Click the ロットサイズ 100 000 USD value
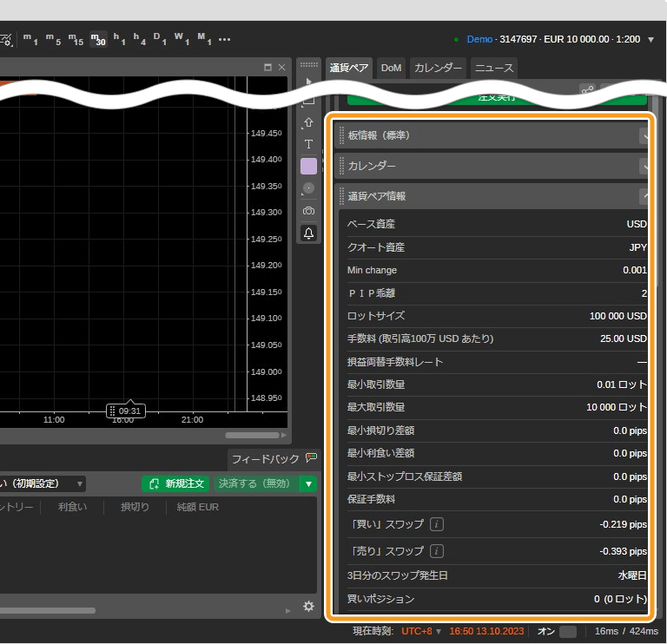 click(617, 316)
